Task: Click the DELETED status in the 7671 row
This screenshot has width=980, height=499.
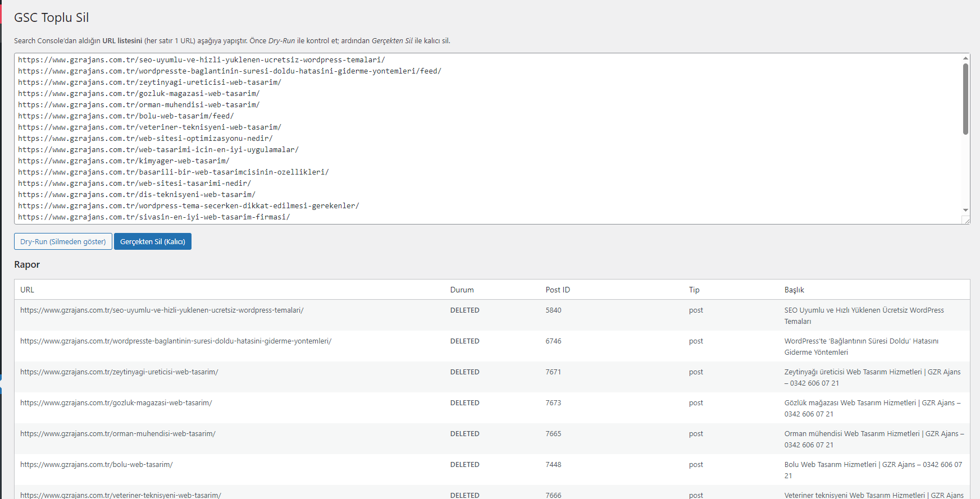Action: 465,372
